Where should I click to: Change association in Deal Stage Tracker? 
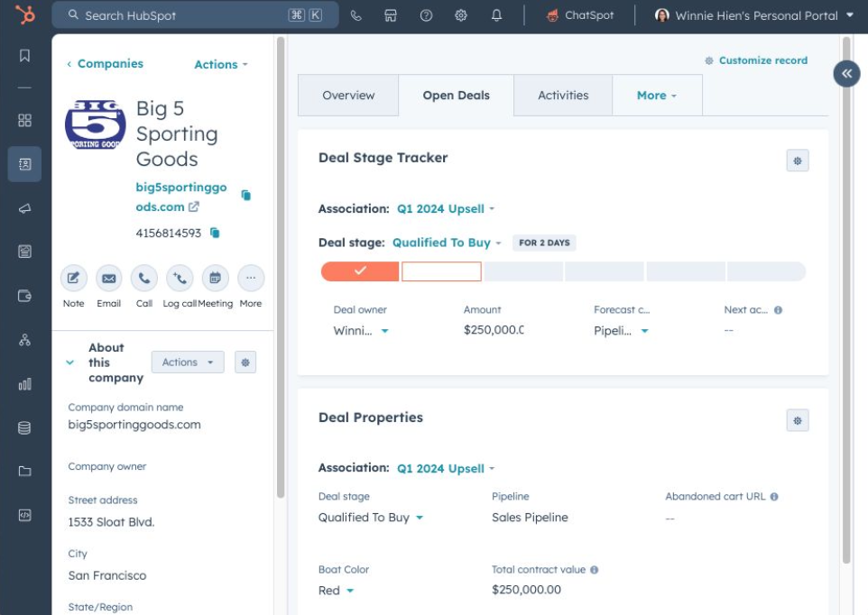click(x=446, y=209)
